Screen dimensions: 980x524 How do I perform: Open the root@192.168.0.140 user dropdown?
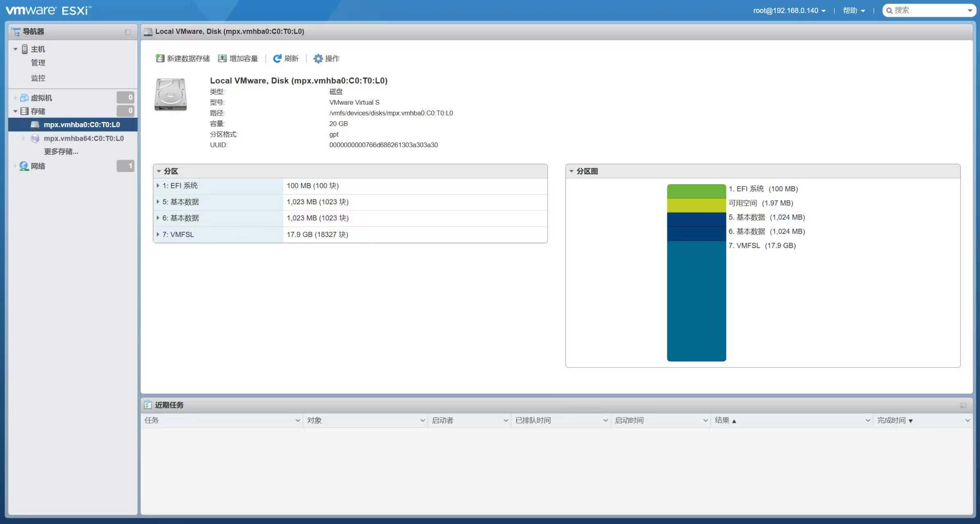pyautogui.click(x=789, y=11)
